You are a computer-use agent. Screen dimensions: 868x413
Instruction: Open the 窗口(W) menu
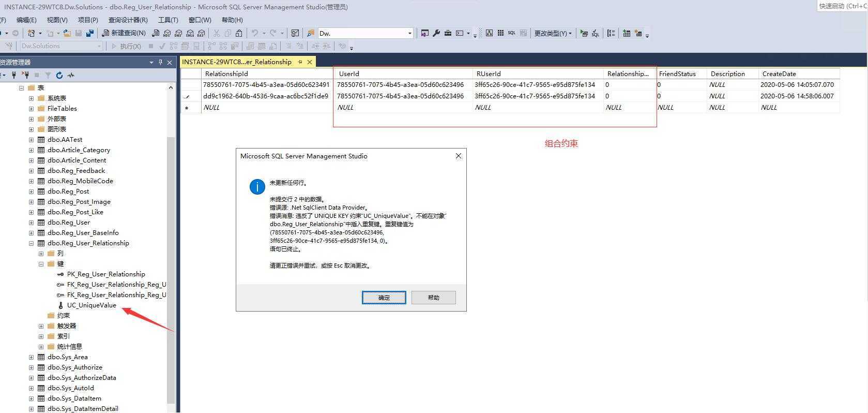click(200, 20)
